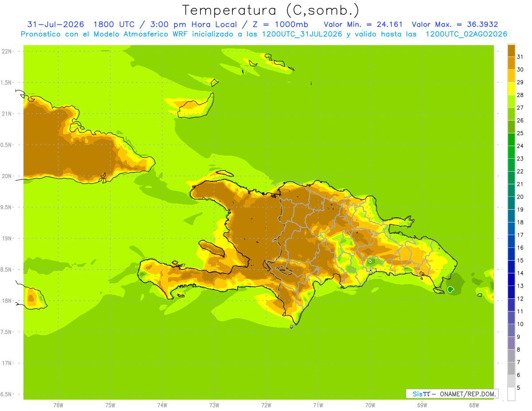Click the legend value '31'
The height and width of the screenshot is (411, 532).
pos(520,56)
